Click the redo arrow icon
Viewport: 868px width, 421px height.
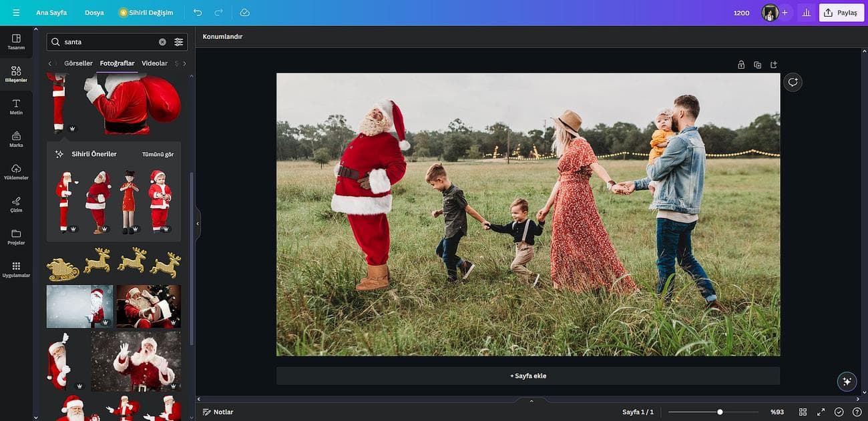[218, 13]
